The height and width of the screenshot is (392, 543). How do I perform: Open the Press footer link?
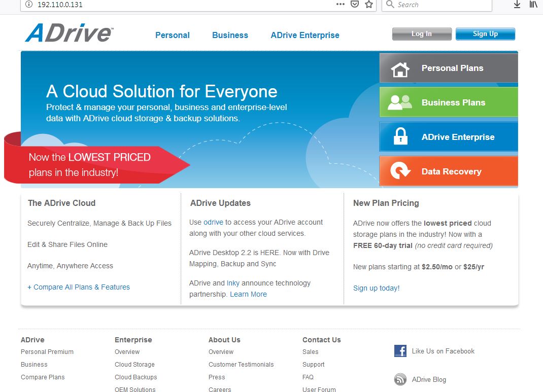[x=217, y=377]
